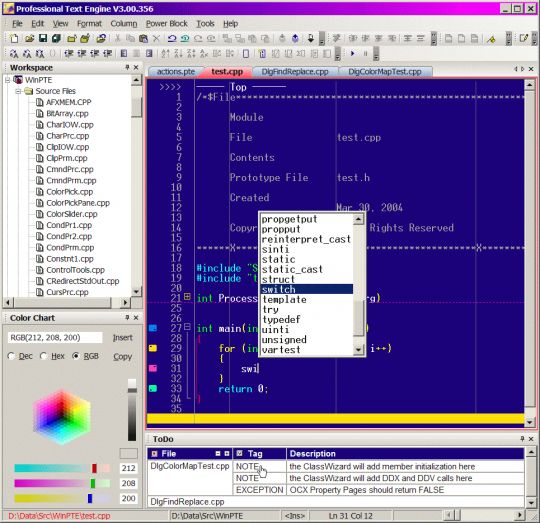Click the yellow highlighter toolbar icon

click(491, 39)
